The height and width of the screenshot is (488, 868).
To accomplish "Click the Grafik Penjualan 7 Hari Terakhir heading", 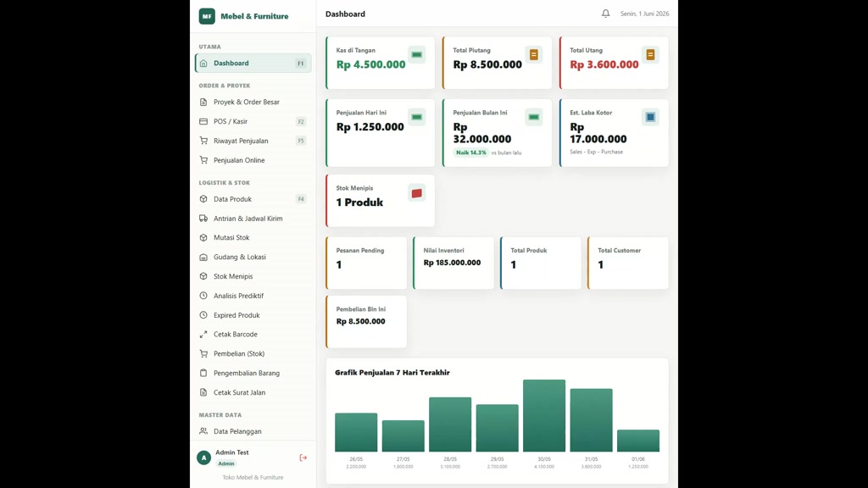I will pos(392,373).
